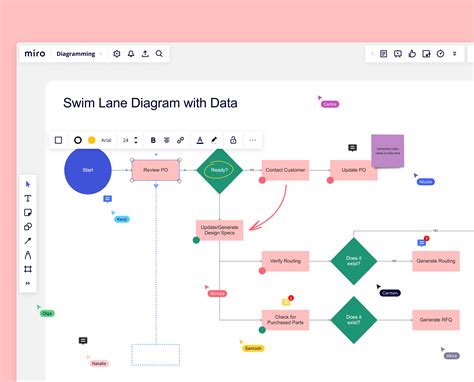Select the Connection line arrow tool
Screen dimensions: 474x382
point(28,241)
